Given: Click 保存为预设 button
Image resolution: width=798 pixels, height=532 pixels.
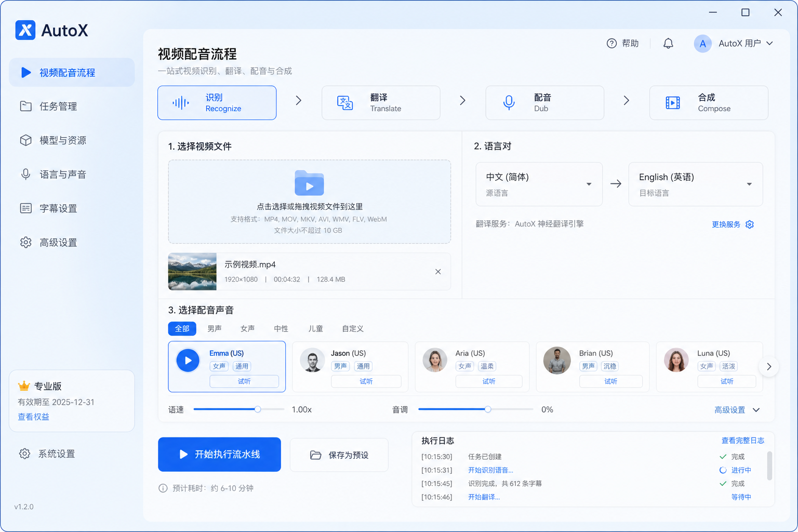Looking at the screenshot, I should coord(339,455).
